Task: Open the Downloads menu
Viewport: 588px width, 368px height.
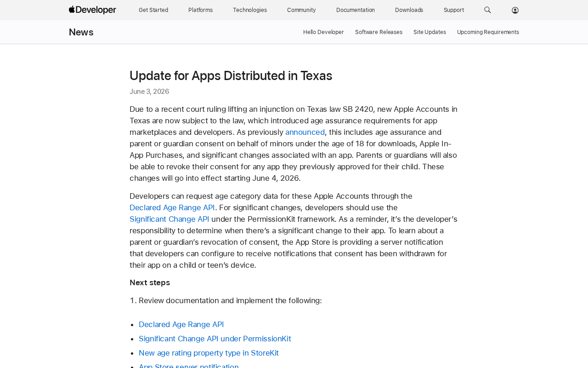Action: tap(409, 10)
